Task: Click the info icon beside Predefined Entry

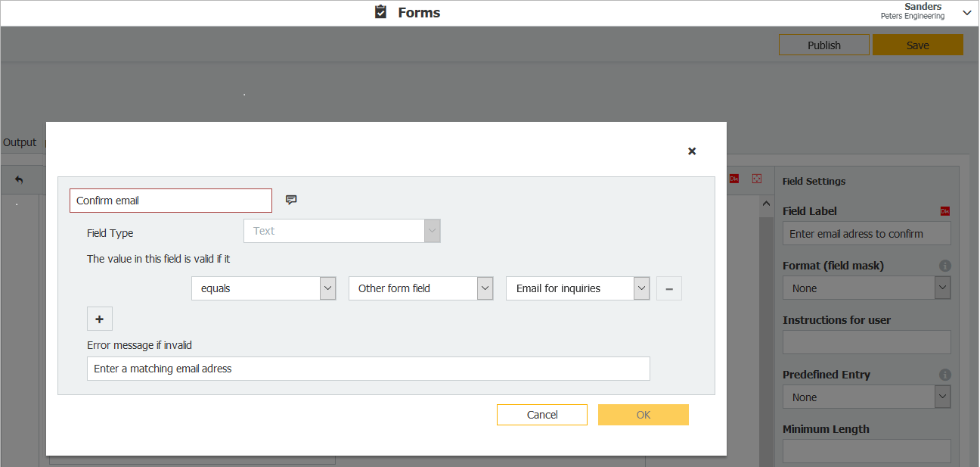Action: point(944,374)
